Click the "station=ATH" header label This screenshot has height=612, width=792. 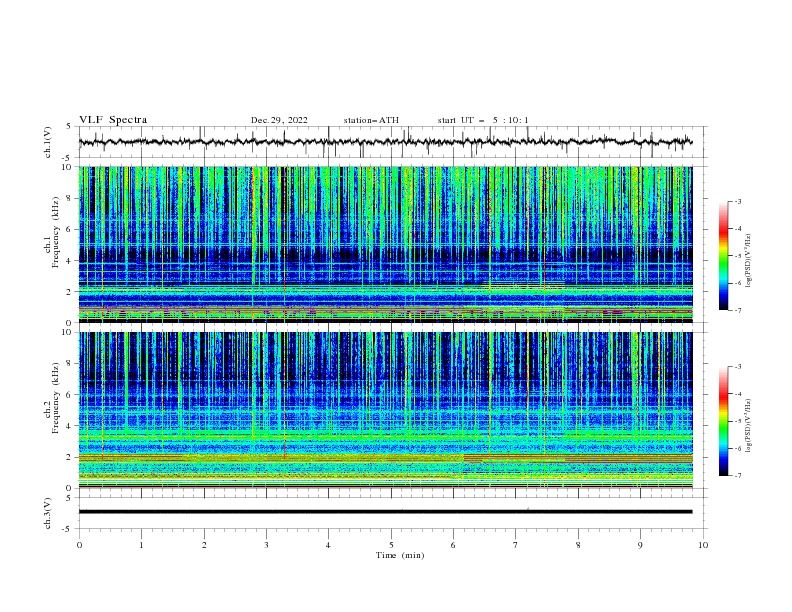(371, 120)
